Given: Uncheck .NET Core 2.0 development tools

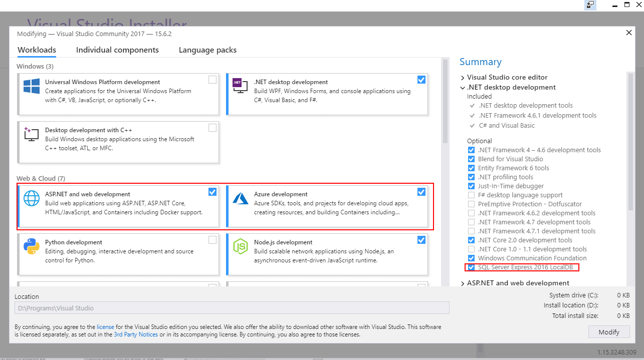Looking at the screenshot, I should point(471,240).
